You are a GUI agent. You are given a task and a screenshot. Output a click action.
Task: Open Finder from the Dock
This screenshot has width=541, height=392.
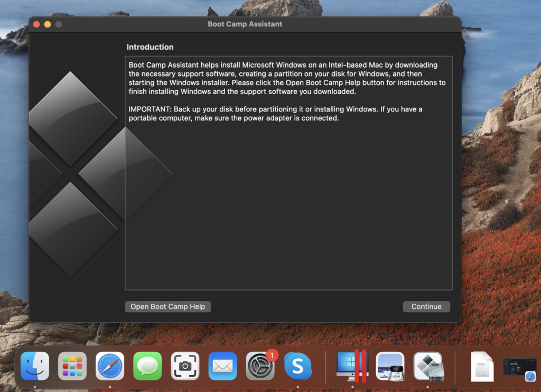pos(35,366)
